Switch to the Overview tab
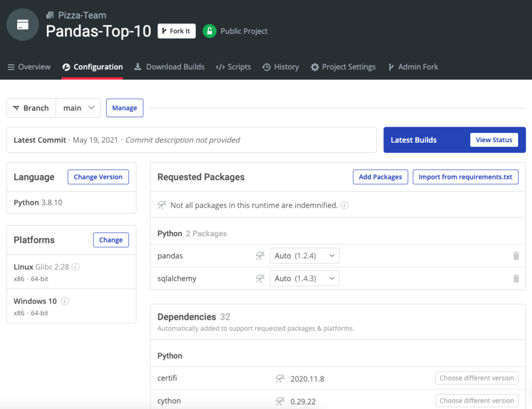The width and height of the screenshot is (532, 409). pyautogui.click(x=29, y=66)
